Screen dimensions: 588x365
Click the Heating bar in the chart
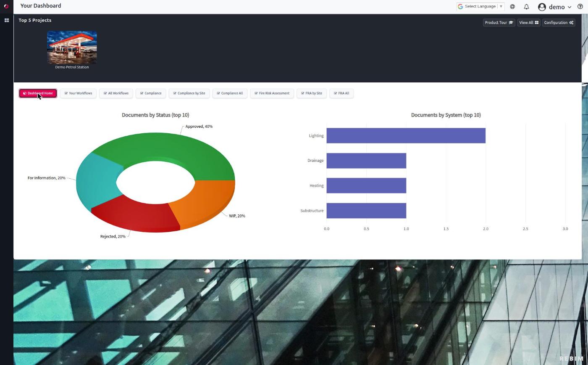pyautogui.click(x=366, y=186)
